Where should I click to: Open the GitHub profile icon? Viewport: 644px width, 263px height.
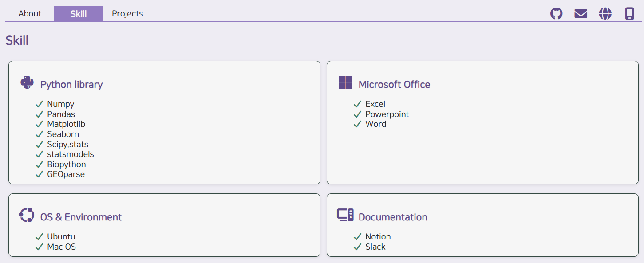tap(556, 13)
